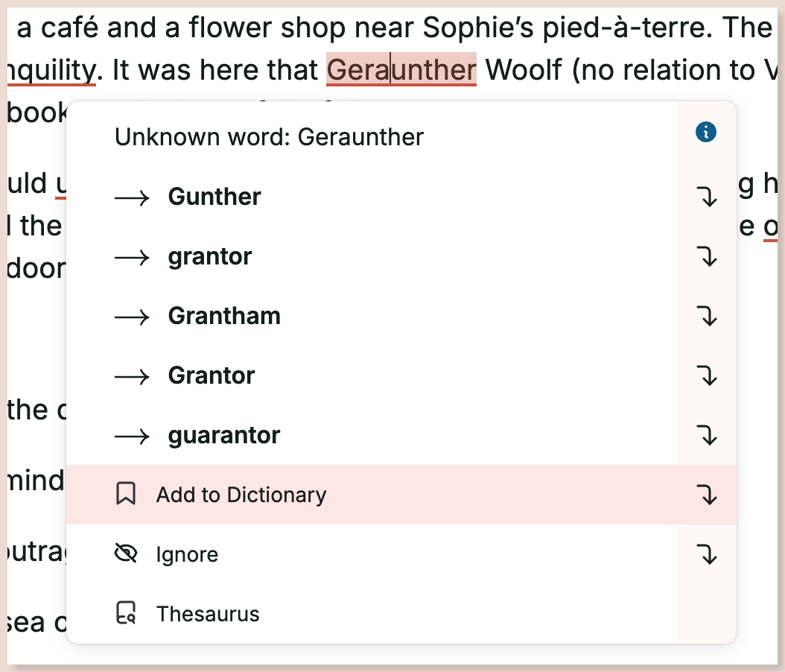Add Geraunther to Dictionary
785x672 pixels.
click(x=241, y=495)
